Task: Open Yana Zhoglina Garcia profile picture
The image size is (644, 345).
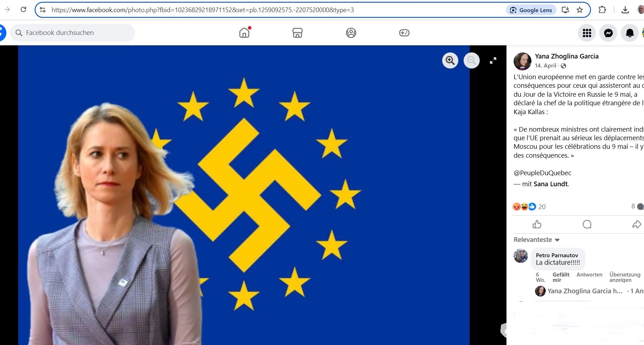Action: click(x=522, y=61)
